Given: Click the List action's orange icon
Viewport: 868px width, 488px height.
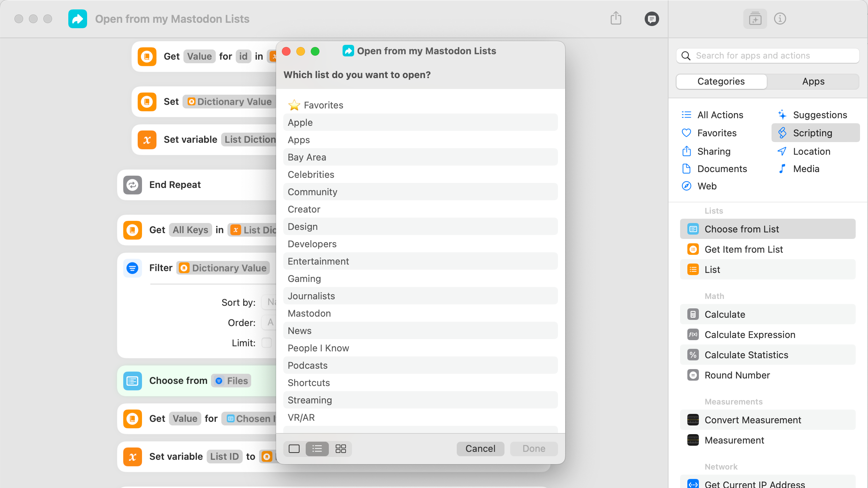Looking at the screenshot, I should coord(693,270).
